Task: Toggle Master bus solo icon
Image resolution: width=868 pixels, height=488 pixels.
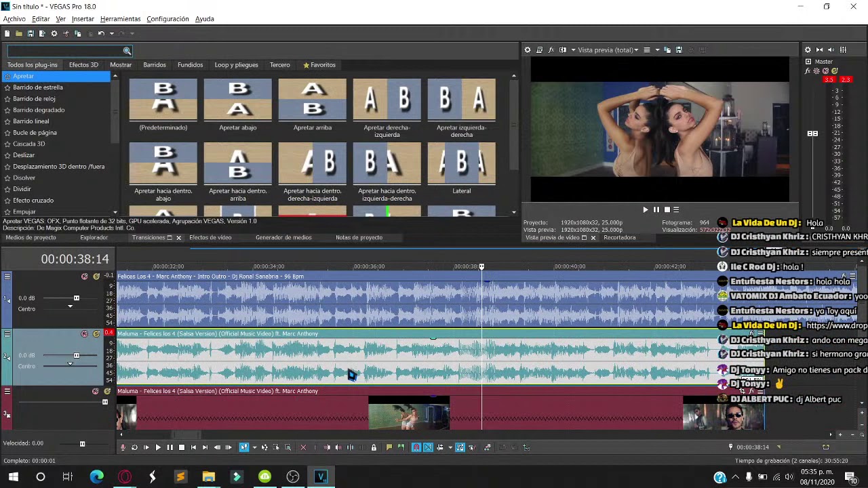Action: click(836, 70)
